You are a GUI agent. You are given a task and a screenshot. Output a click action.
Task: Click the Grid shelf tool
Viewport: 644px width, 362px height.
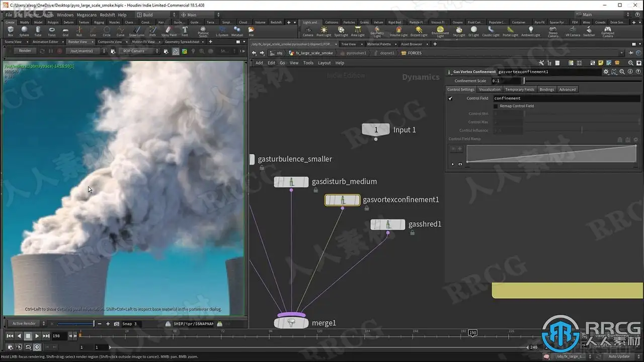click(65, 31)
